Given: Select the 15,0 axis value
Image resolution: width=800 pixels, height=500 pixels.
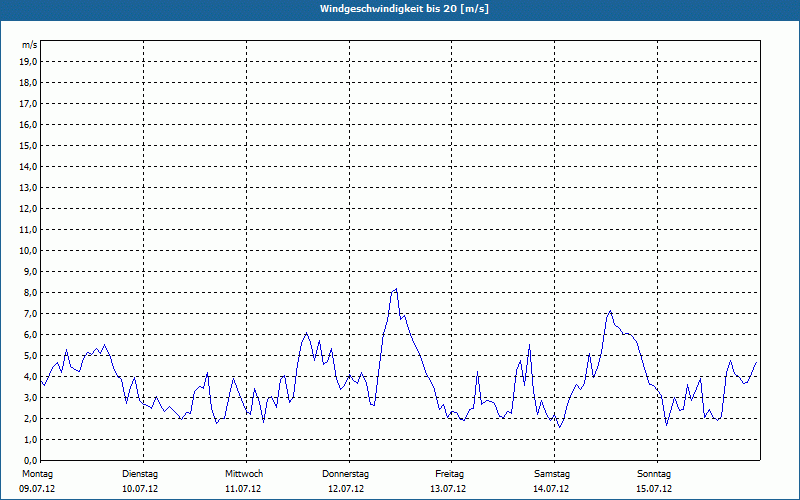Looking at the screenshot, I should (x=29, y=145).
